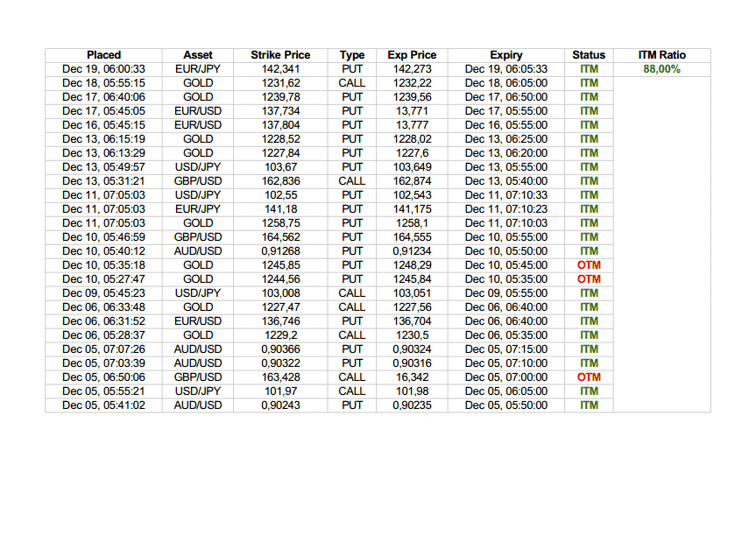756x535 pixels.
Task: Select strike price 1245,85 for GOLD
Action: (x=279, y=264)
